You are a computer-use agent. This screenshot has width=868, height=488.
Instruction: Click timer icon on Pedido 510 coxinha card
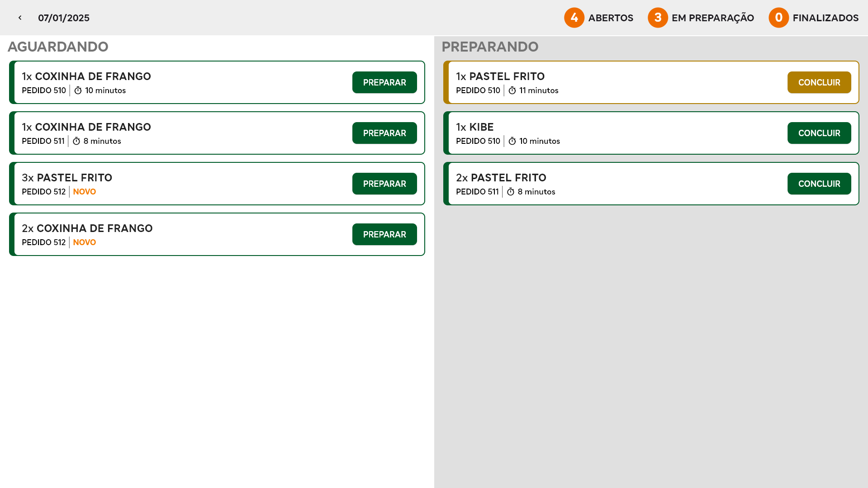(x=78, y=90)
